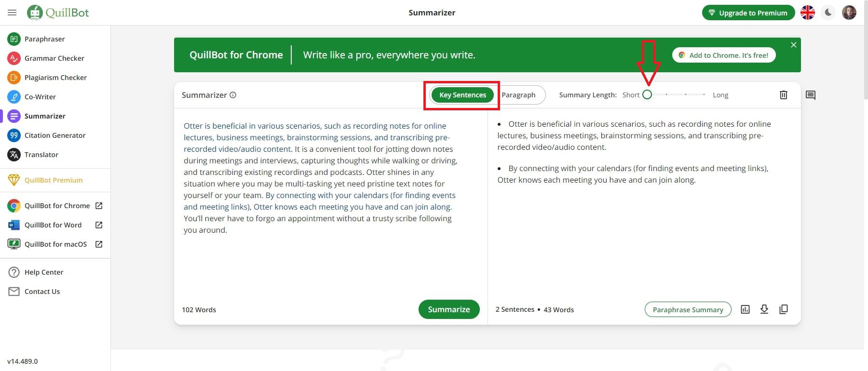Open the hamburger menu icon
Image resolution: width=868 pixels, height=371 pixels.
(x=12, y=13)
